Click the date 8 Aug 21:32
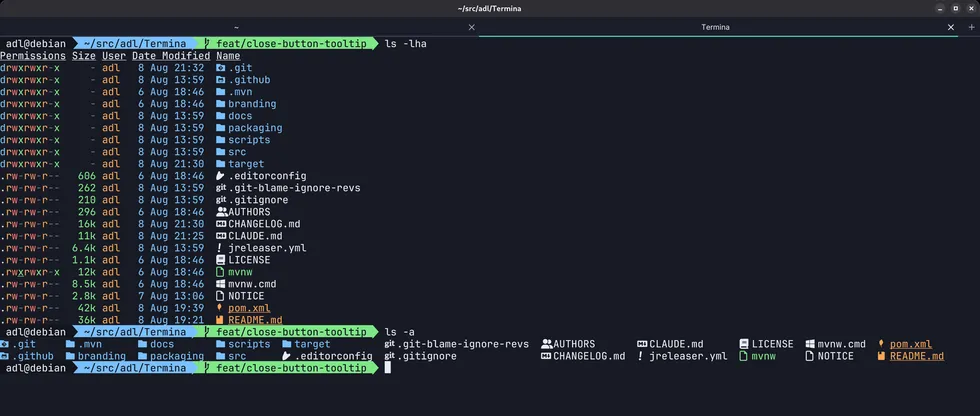Viewport: 980px width, 416px height. tap(171, 68)
